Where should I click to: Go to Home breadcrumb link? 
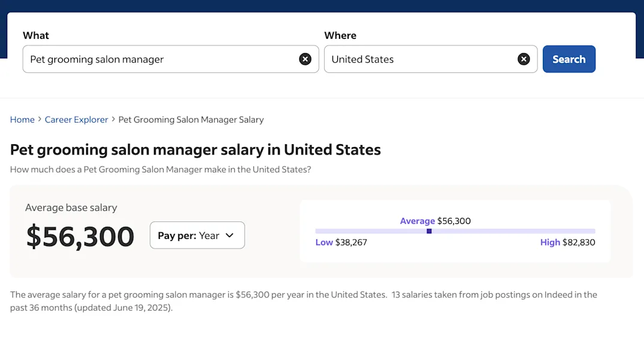pyautogui.click(x=22, y=120)
